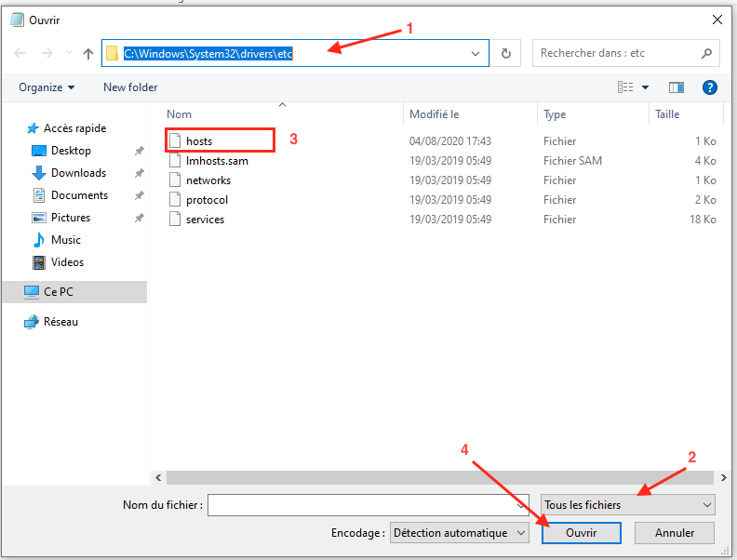Expand the view options dropdown arrow
Image resolution: width=737 pixels, height=560 pixels.
tap(645, 87)
